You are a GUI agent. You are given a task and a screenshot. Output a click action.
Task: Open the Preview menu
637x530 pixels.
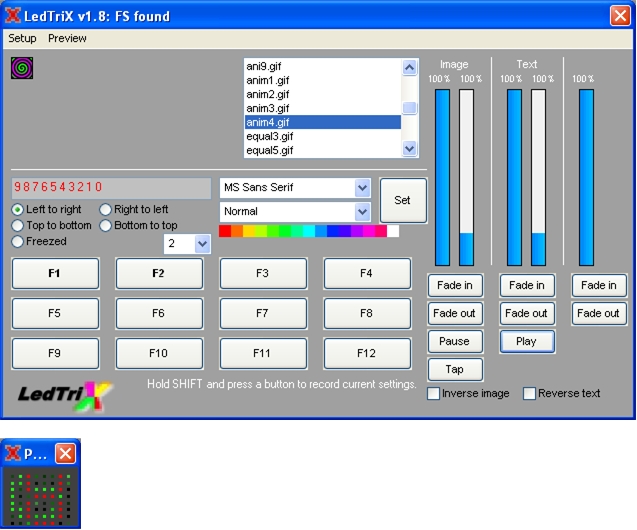(x=67, y=38)
